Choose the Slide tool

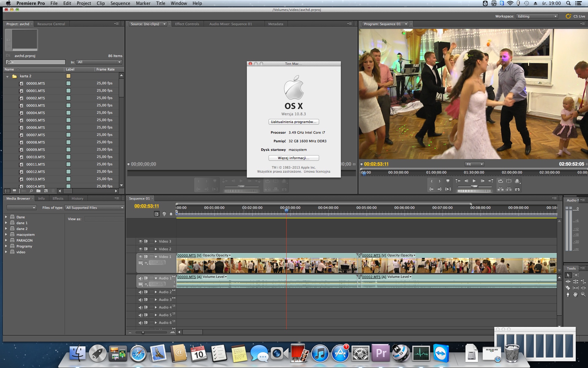(x=583, y=288)
